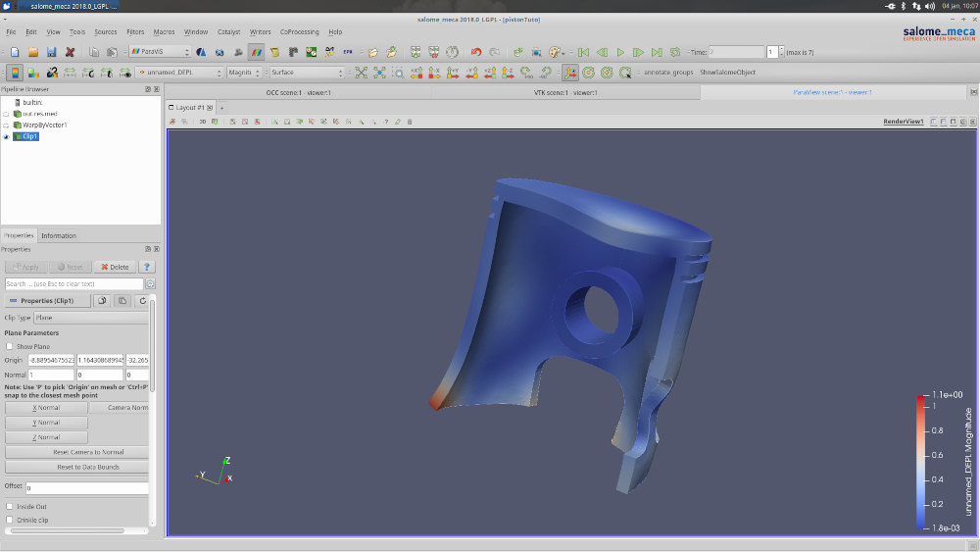The width and height of the screenshot is (980, 552).
Task: Switch to the Information tab
Action: point(59,235)
